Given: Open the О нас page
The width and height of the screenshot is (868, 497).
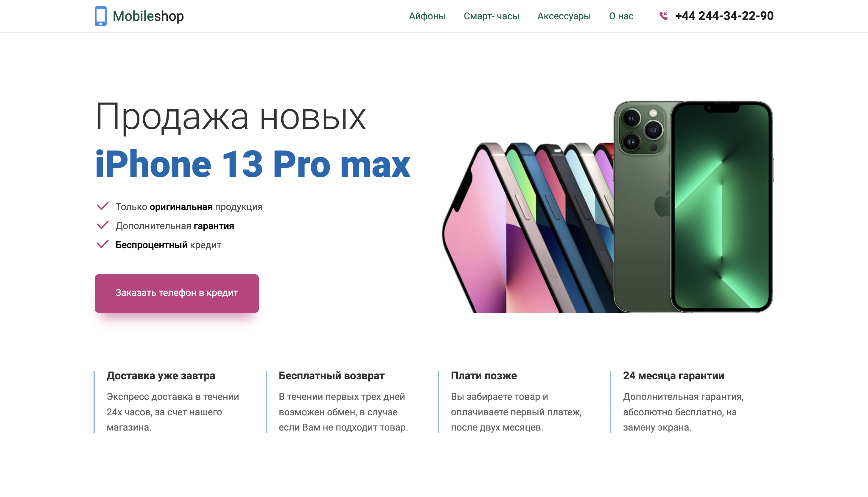Looking at the screenshot, I should click(621, 16).
